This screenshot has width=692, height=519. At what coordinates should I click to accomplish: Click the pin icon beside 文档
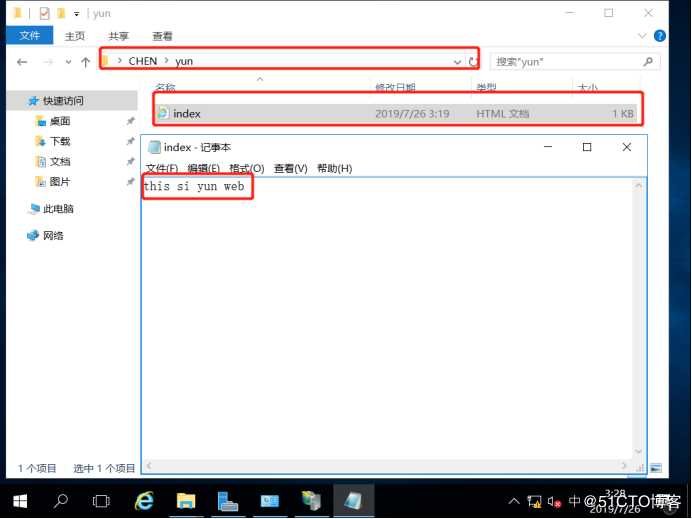(x=130, y=162)
